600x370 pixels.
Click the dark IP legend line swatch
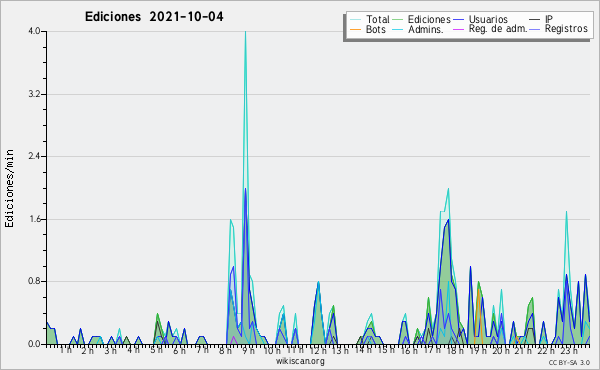[535, 20]
